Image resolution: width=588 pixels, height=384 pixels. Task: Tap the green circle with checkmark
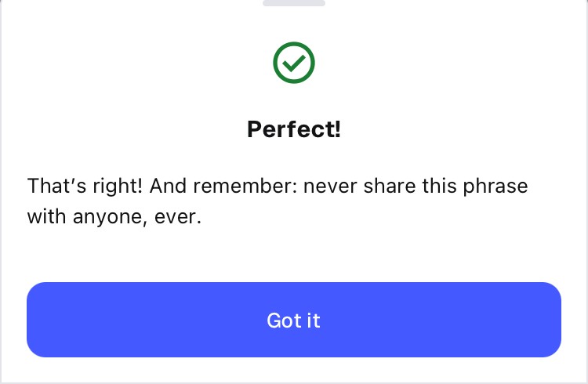click(294, 63)
